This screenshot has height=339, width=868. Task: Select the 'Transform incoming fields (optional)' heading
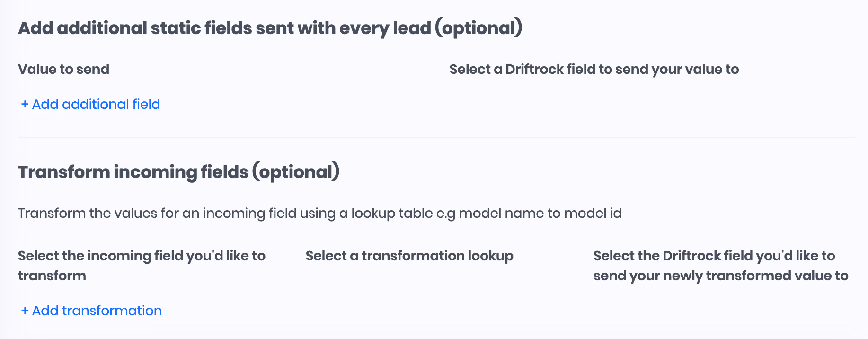[179, 172]
